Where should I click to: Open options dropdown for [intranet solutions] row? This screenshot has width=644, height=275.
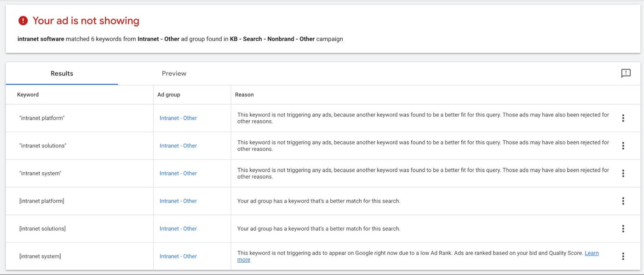[x=623, y=228]
